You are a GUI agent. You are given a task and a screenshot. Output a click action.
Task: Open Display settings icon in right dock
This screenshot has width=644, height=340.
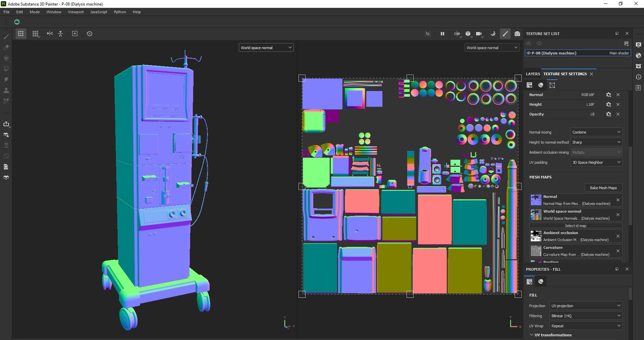click(638, 45)
